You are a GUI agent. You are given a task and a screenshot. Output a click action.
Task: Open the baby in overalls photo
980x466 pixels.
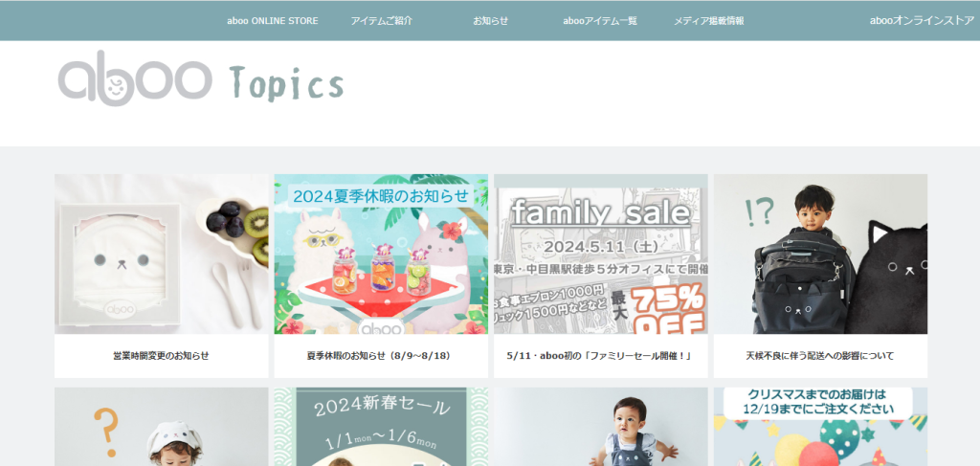click(601, 427)
